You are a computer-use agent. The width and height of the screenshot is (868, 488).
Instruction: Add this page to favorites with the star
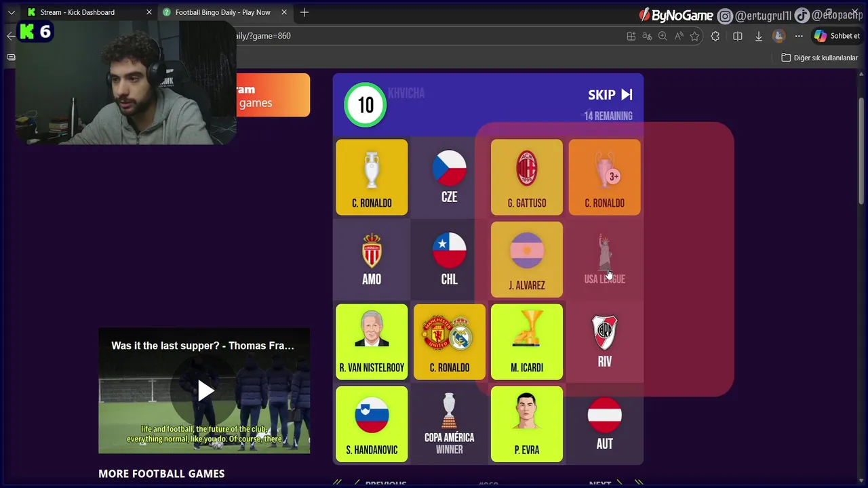(694, 36)
